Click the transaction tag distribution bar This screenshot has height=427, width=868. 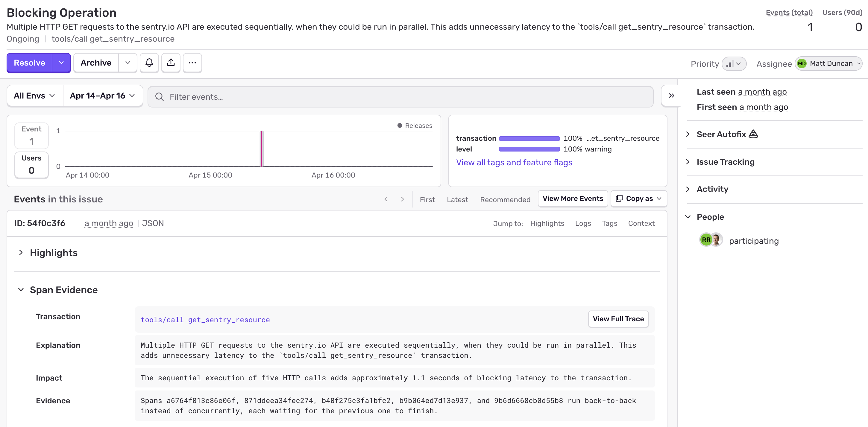(529, 139)
